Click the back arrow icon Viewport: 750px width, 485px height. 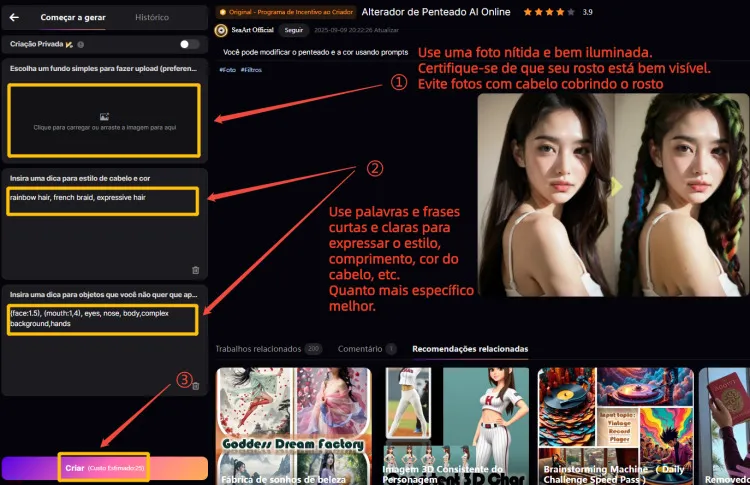tap(14, 17)
